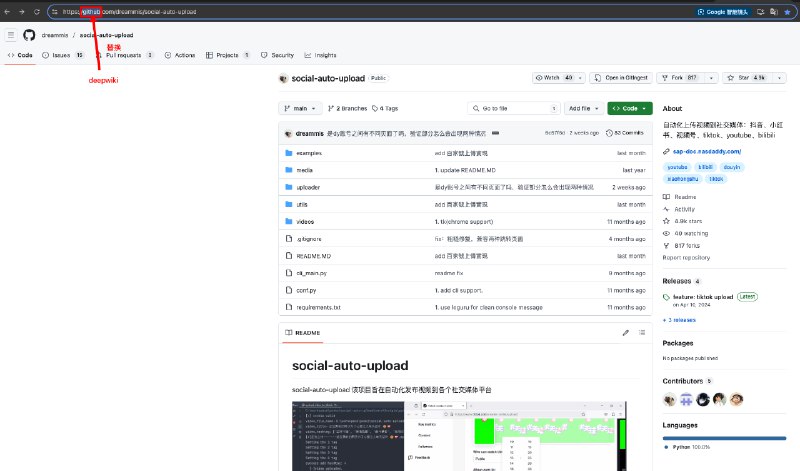The height and width of the screenshot is (471, 800).
Task: Click the tiktok topic tag
Action: pos(716,179)
